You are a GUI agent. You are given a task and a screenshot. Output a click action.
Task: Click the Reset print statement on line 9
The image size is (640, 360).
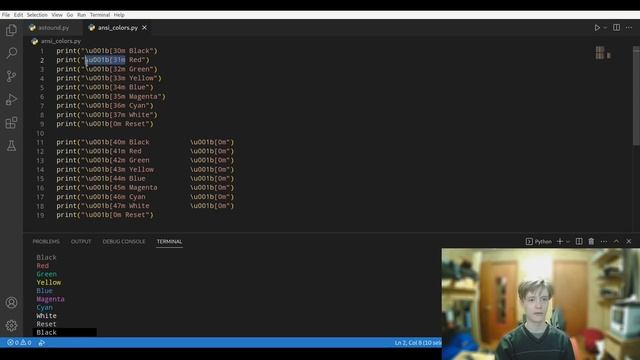(x=104, y=124)
